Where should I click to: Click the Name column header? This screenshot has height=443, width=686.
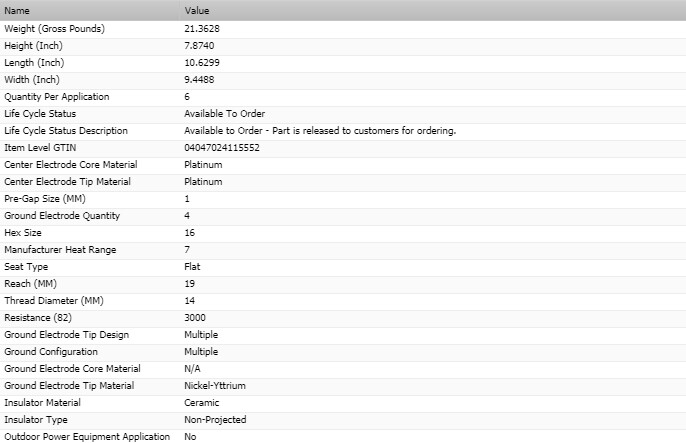(x=90, y=10)
